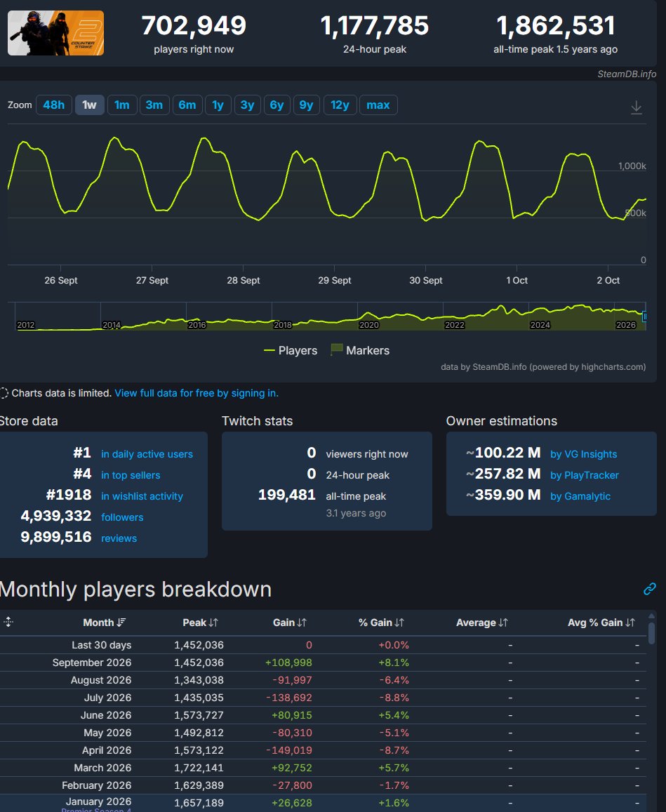
Task: Visit the PlayTracker owner estimate
Action: (585, 475)
